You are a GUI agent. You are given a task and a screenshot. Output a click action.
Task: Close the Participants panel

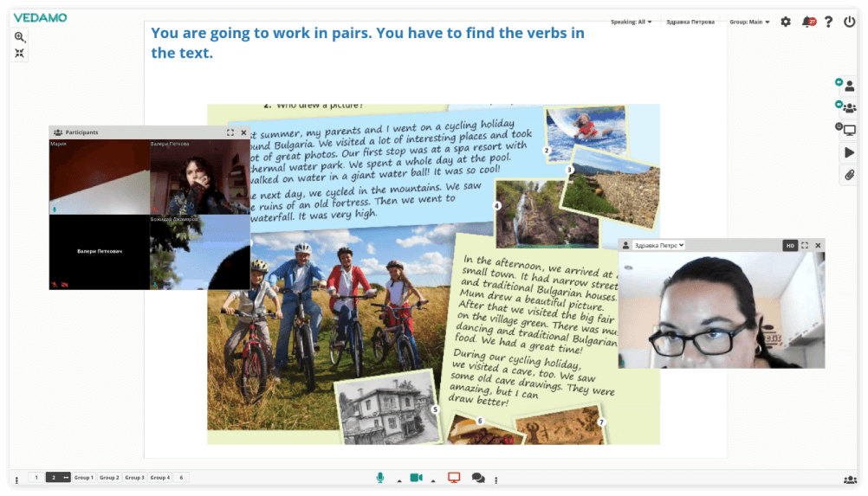pos(243,132)
